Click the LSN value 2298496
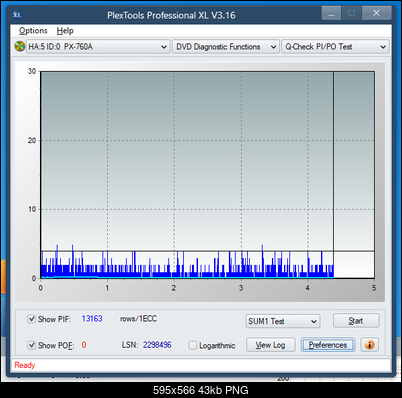Image resolution: width=402 pixels, height=398 pixels. click(157, 345)
